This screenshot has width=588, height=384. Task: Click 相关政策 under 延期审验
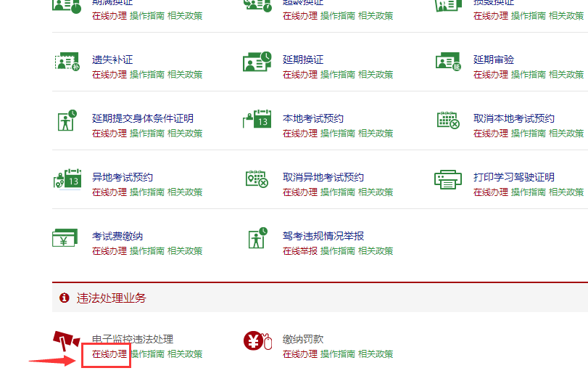pos(566,75)
